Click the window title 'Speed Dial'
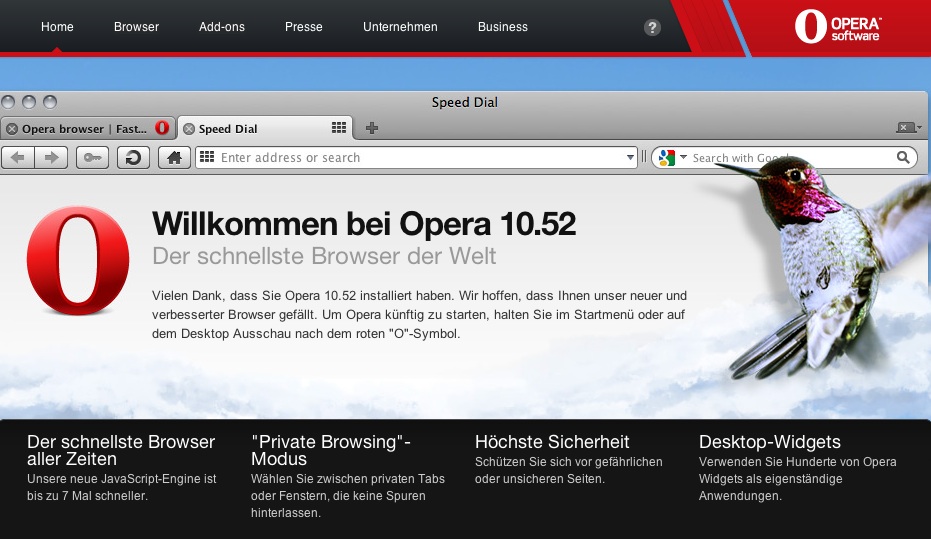Image resolution: width=931 pixels, height=539 pixels. [x=464, y=102]
